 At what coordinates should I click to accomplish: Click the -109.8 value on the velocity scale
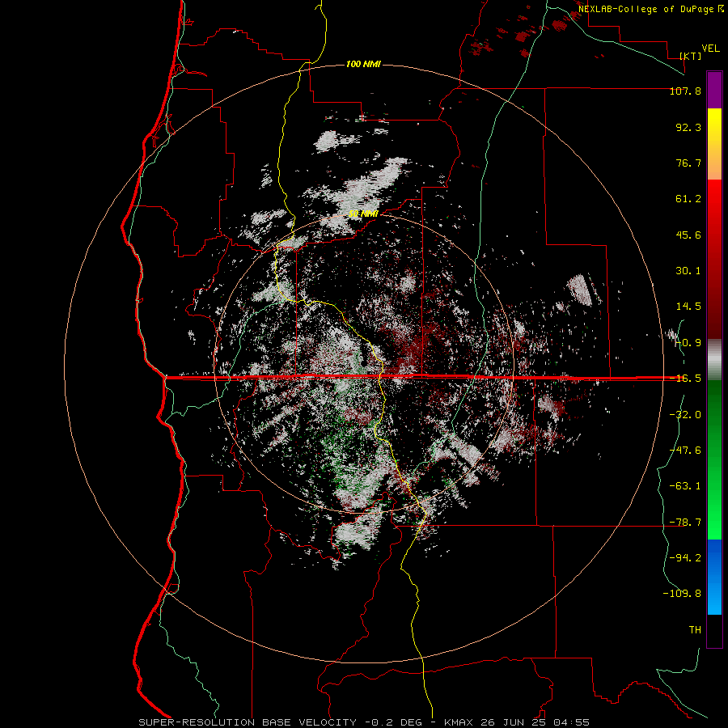point(682,594)
